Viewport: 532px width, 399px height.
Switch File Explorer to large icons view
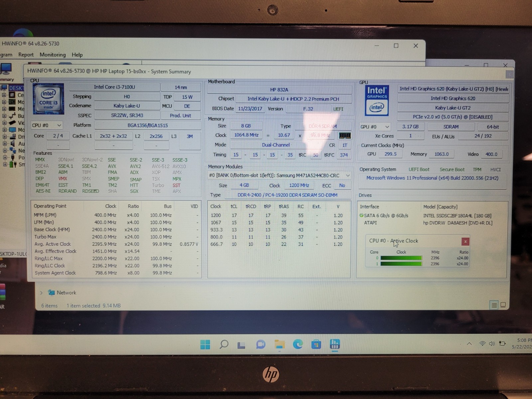click(x=503, y=305)
